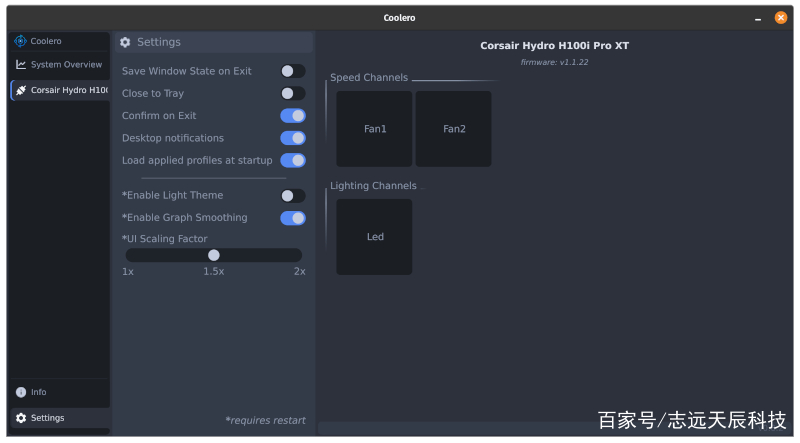Click the Lighting Channels label

pyautogui.click(x=373, y=186)
